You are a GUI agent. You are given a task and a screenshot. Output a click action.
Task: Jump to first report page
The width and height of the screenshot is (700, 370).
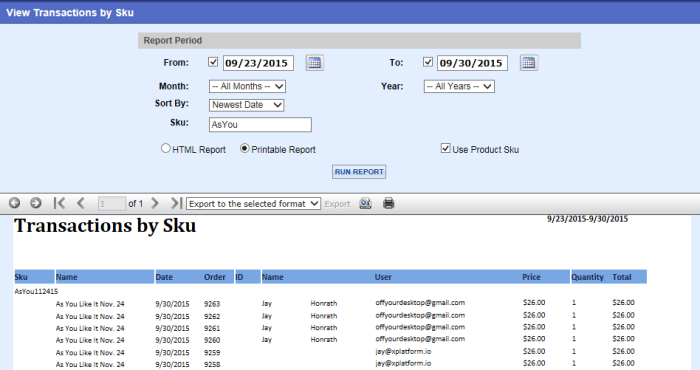(59, 203)
